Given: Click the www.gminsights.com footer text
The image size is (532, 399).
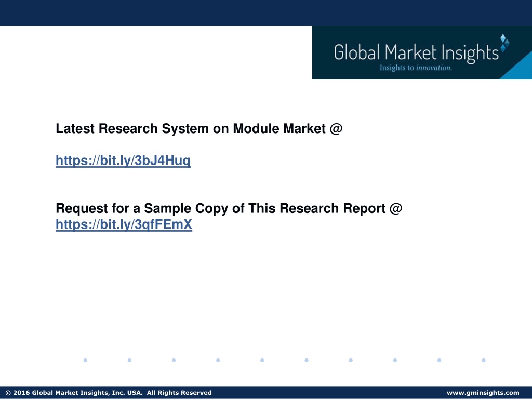Looking at the screenshot, I should tap(483, 393).
